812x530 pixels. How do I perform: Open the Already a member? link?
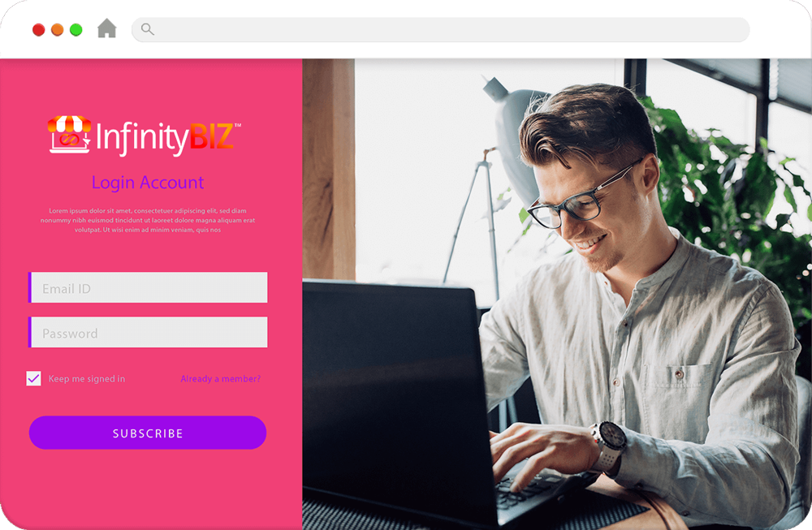[220, 379]
